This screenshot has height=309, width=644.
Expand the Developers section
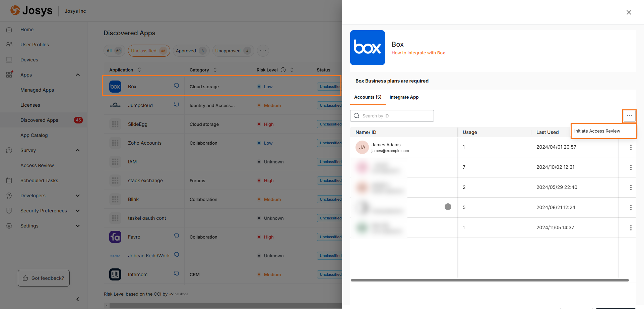[x=78, y=196]
